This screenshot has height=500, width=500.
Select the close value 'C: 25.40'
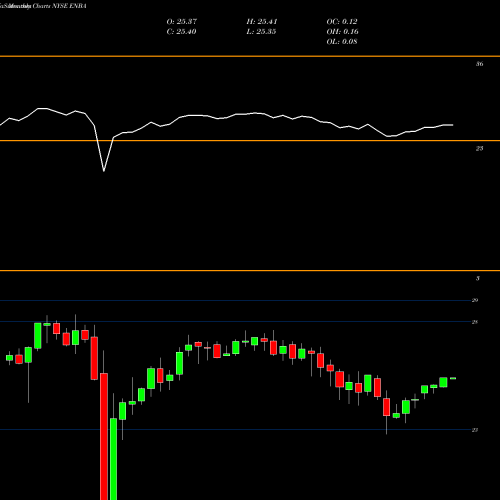pos(181,32)
